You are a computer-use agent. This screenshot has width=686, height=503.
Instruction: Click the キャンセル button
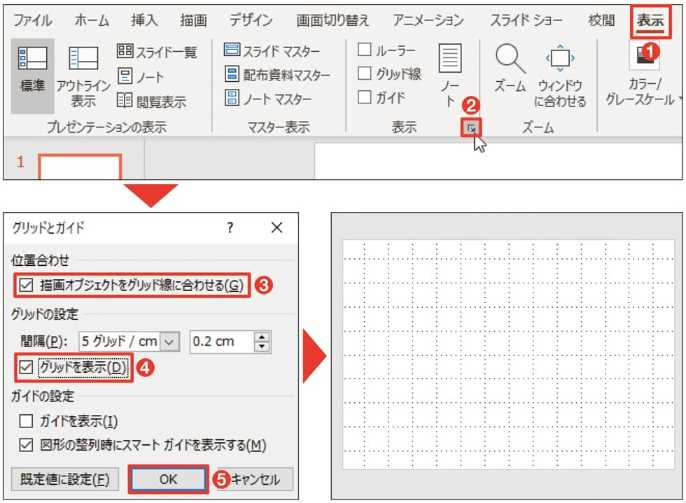click(x=255, y=479)
